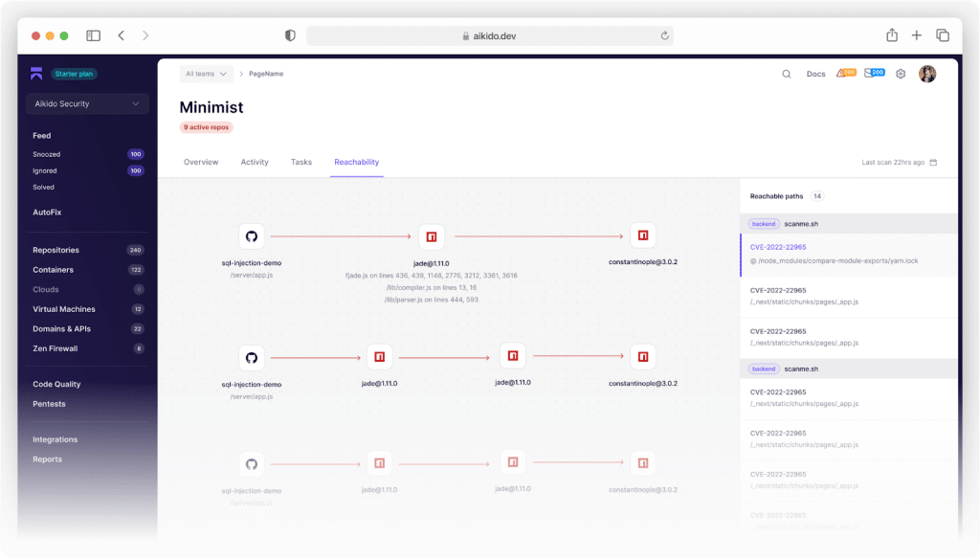
Task: Open the orange warning notifications icon
Action: tap(846, 73)
